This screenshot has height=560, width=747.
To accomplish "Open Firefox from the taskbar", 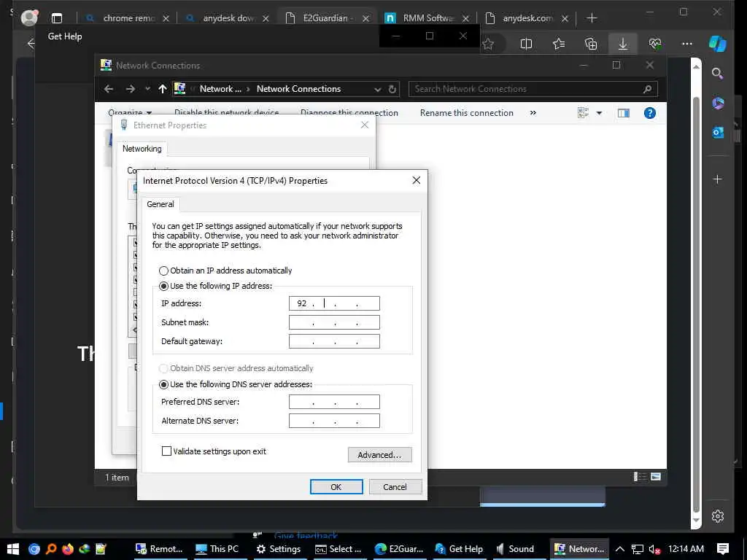I will pos(68,549).
